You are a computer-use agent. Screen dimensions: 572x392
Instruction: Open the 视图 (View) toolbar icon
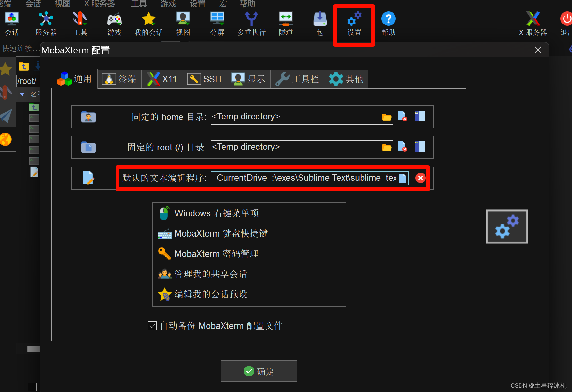pyautogui.click(x=183, y=24)
